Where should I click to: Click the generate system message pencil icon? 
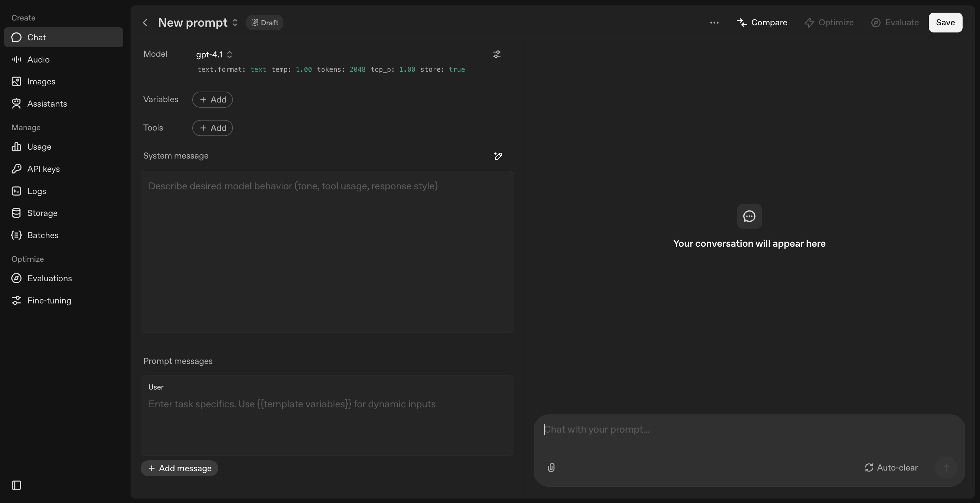click(498, 156)
